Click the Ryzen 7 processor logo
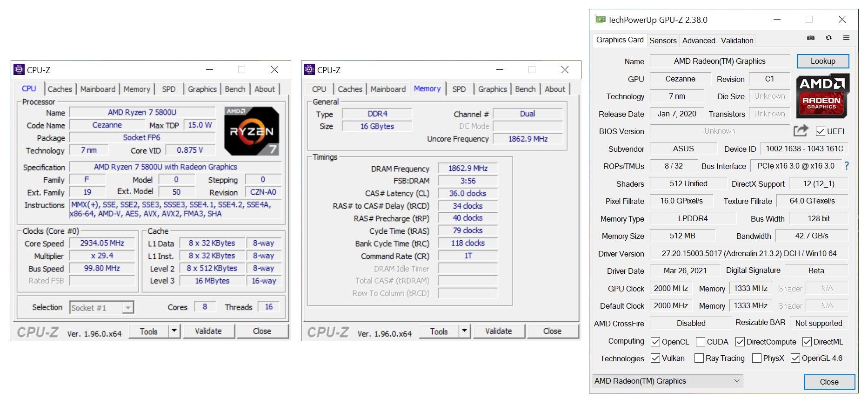This screenshot has height=399, width=868. click(252, 131)
